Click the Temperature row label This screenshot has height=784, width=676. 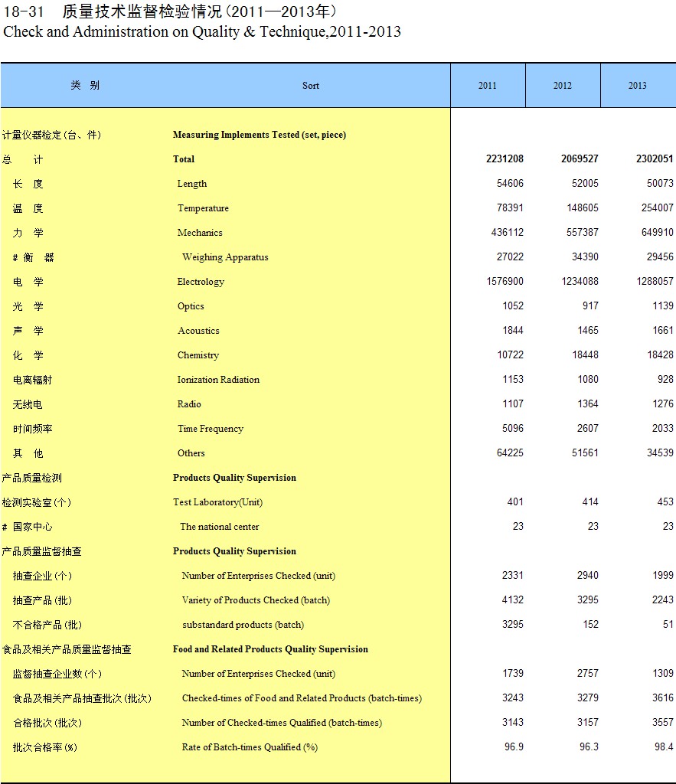tap(203, 208)
